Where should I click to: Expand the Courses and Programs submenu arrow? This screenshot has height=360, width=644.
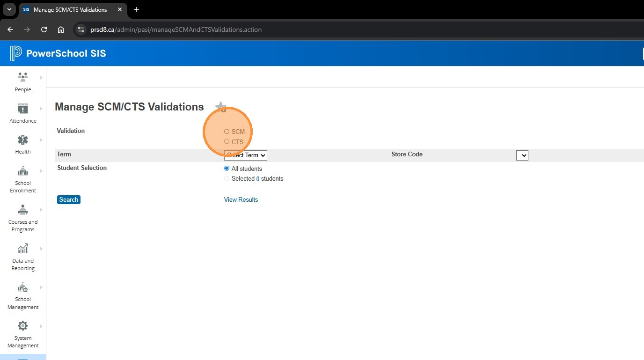(x=41, y=210)
